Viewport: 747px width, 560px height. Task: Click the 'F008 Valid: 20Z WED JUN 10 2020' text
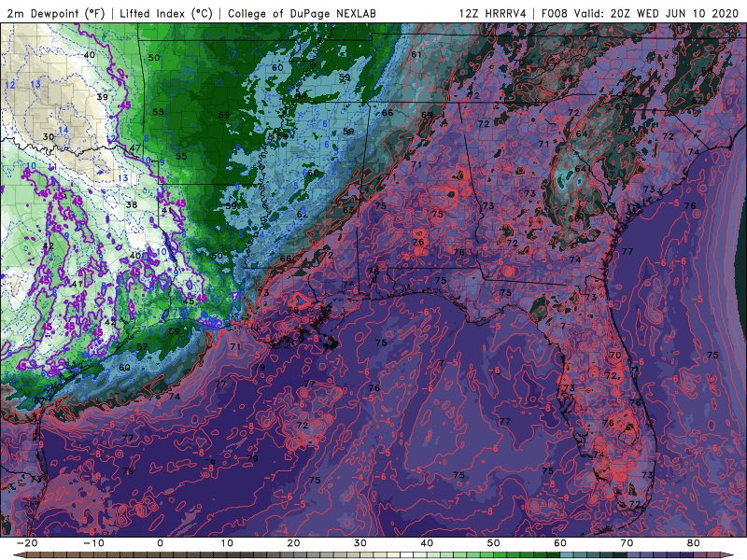[640, 13]
